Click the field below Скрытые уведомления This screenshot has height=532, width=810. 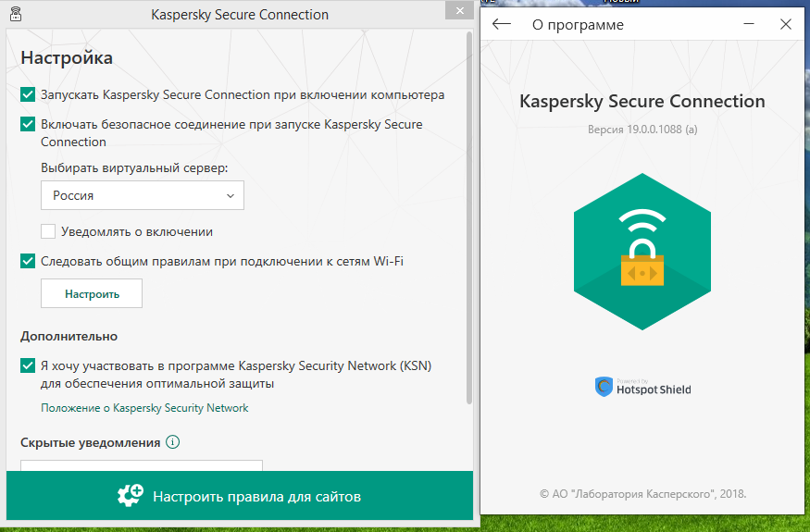pos(142,464)
